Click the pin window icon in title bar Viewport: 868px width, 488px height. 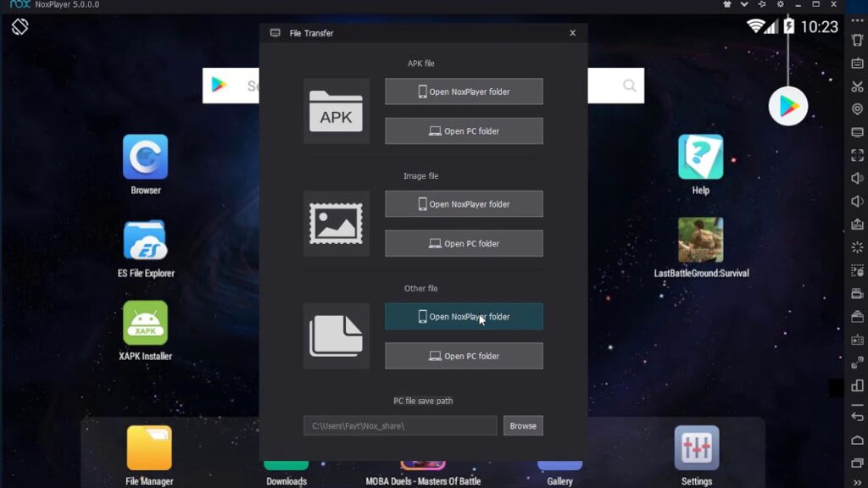[x=762, y=4]
